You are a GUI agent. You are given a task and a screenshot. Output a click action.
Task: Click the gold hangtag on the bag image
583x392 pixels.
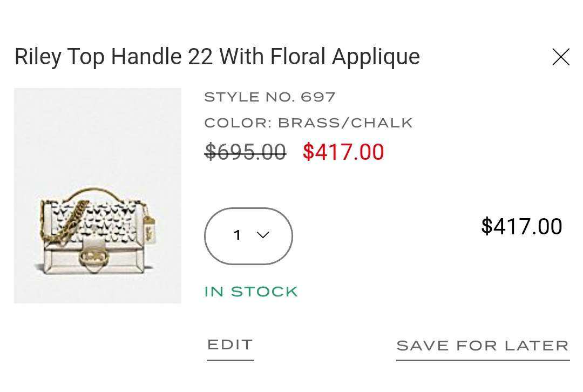coord(149,229)
